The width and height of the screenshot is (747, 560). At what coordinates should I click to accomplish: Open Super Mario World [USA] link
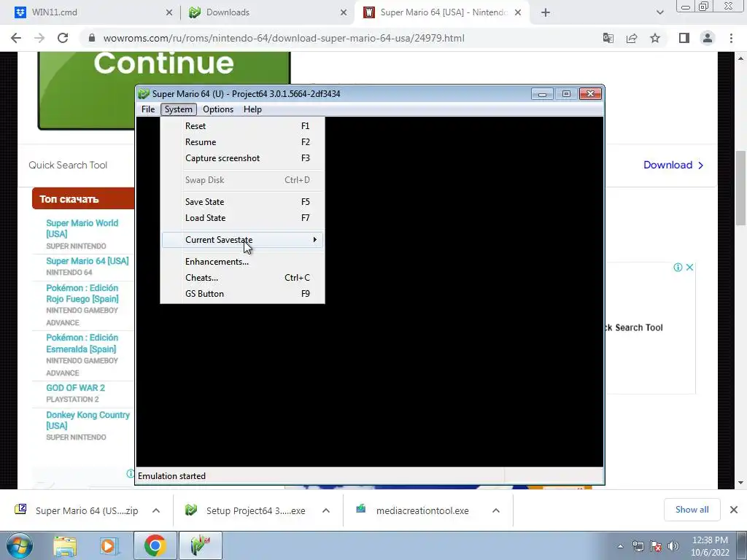82,228
